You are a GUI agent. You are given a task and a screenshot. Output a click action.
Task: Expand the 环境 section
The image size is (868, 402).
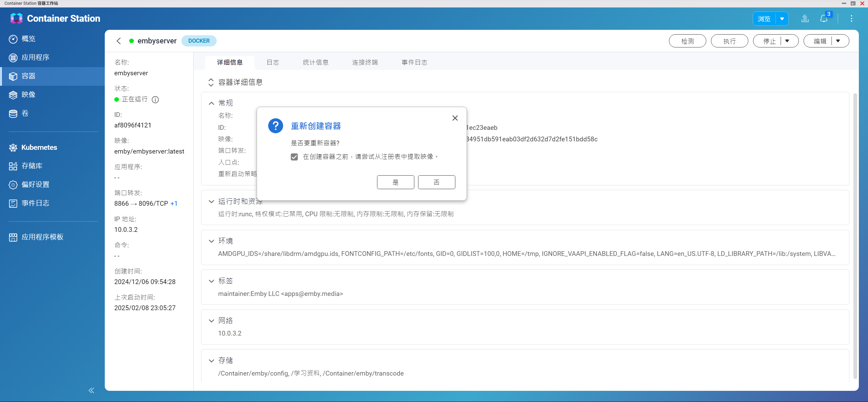212,241
